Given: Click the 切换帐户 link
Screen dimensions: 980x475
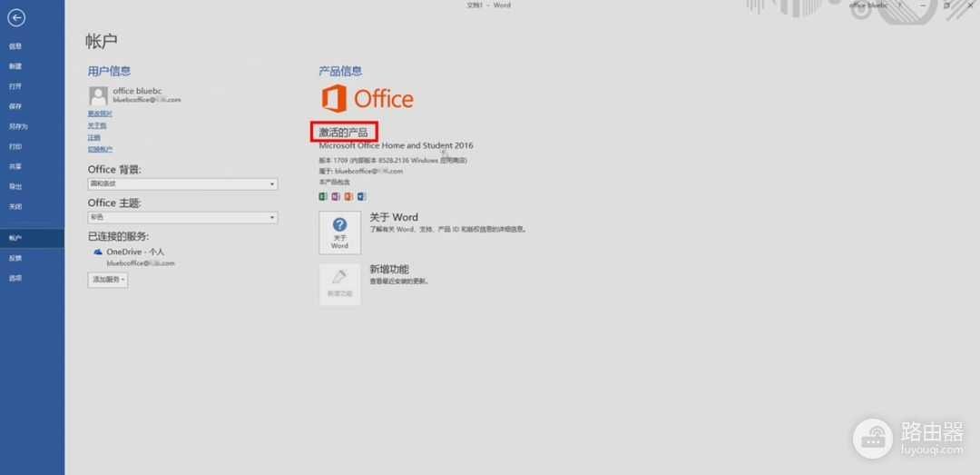Looking at the screenshot, I should coord(100,150).
